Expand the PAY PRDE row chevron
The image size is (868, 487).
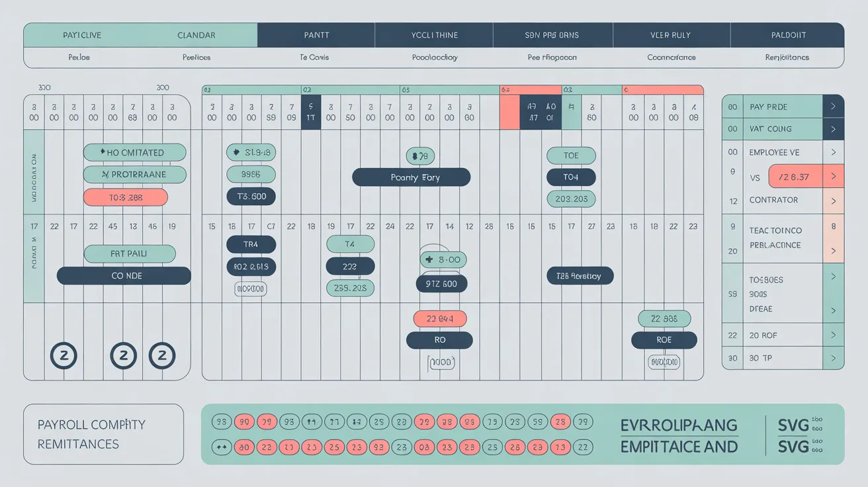coord(833,107)
